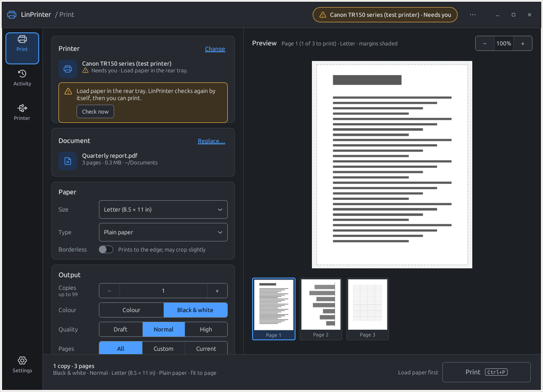
Task: Select the Page 3 thumbnail
Action: 367,309
